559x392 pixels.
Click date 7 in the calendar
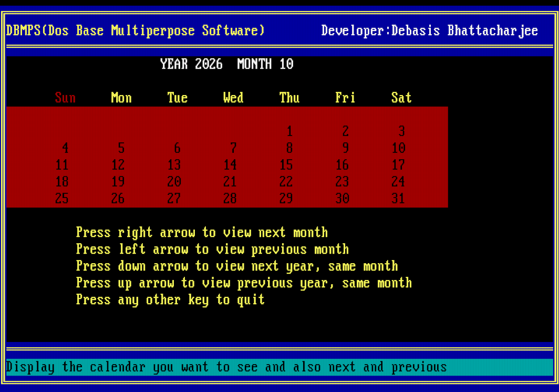click(x=233, y=148)
